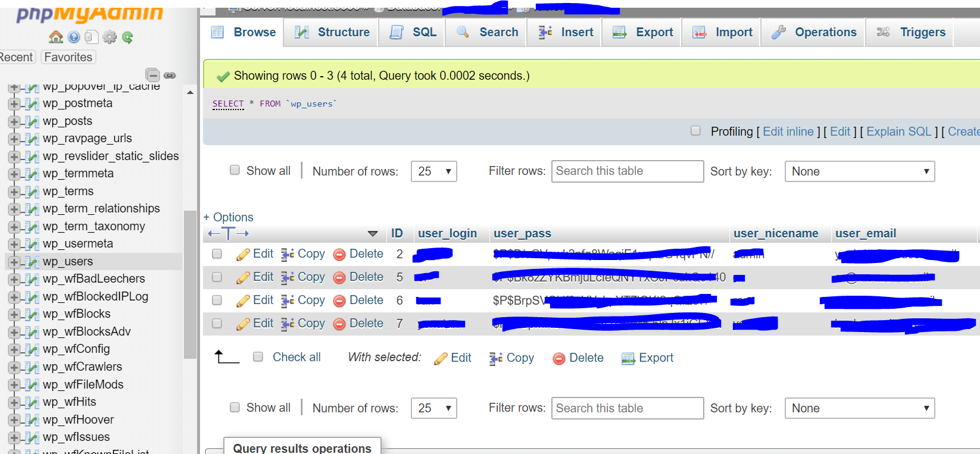Click the green checkmark success icon
The height and width of the screenshot is (454, 980).
tap(223, 76)
